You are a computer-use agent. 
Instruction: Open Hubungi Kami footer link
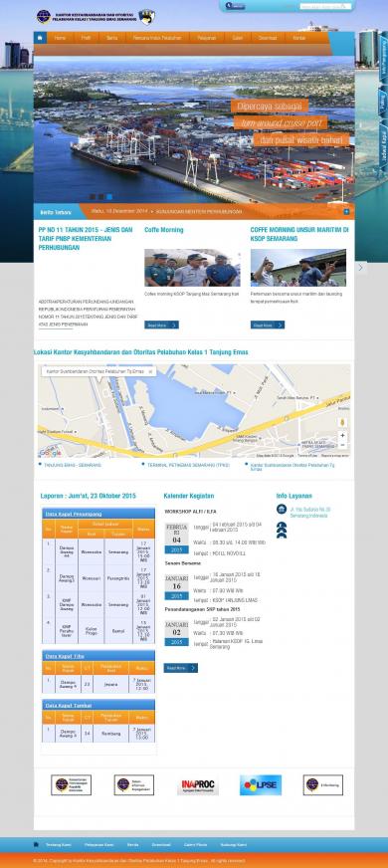click(x=234, y=845)
